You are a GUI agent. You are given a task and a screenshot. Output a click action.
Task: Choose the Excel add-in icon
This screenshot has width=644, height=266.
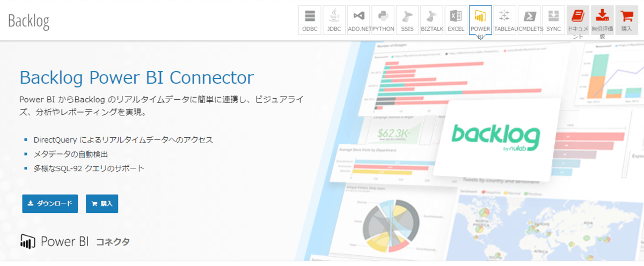(456, 20)
